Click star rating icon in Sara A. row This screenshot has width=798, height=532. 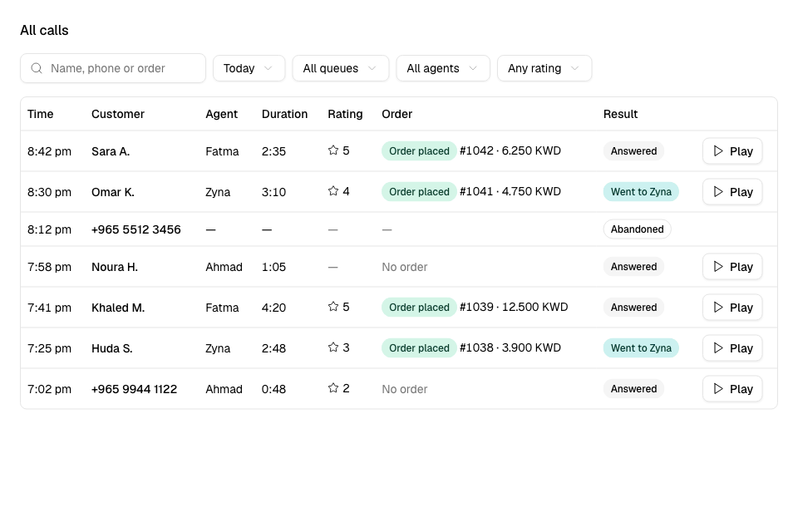[333, 150]
